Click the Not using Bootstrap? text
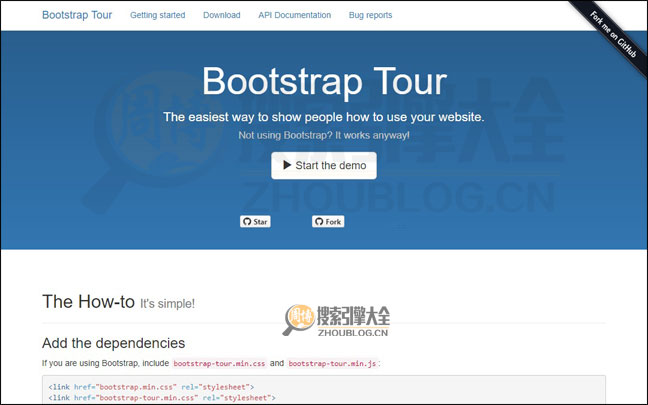Image resolution: width=648 pixels, height=405 pixels. [x=324, y=135]
